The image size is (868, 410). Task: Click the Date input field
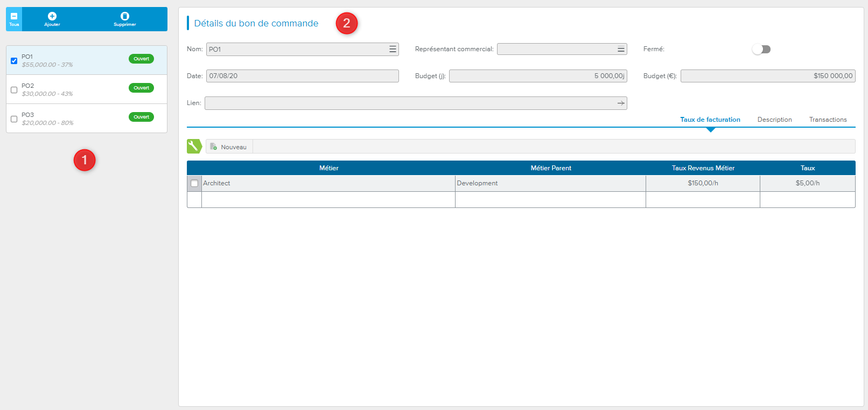(302, 76)
